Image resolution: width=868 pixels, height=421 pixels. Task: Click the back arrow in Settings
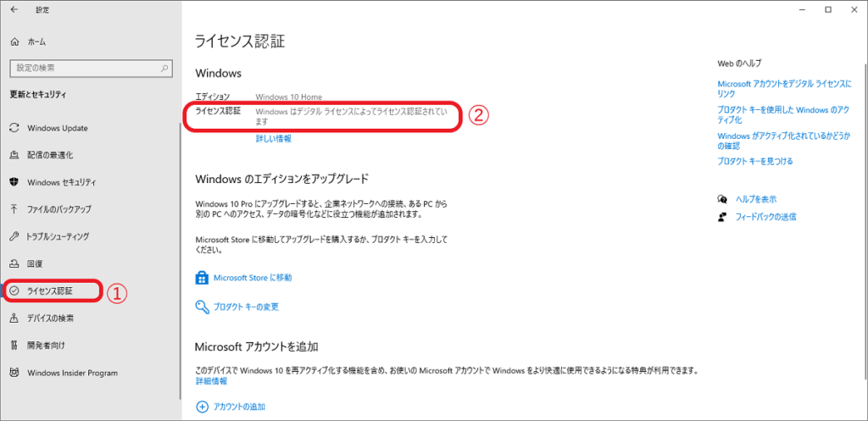(14, 9)
